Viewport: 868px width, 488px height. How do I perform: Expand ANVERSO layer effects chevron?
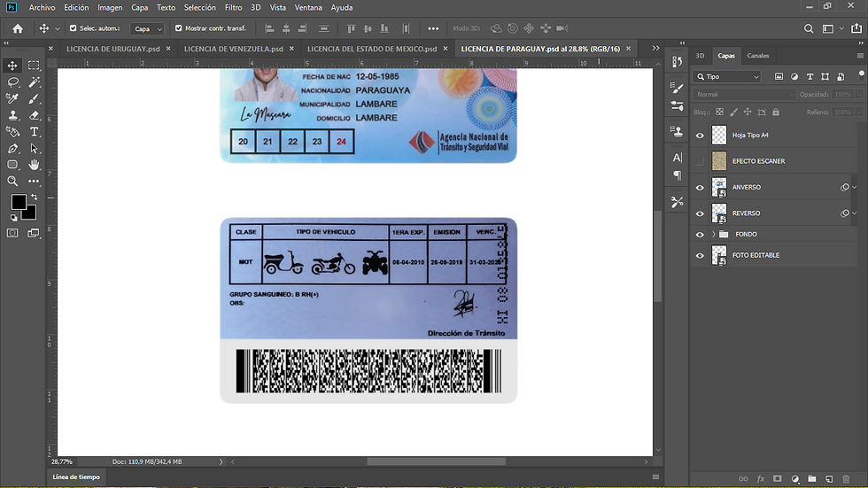click(855, 187)
